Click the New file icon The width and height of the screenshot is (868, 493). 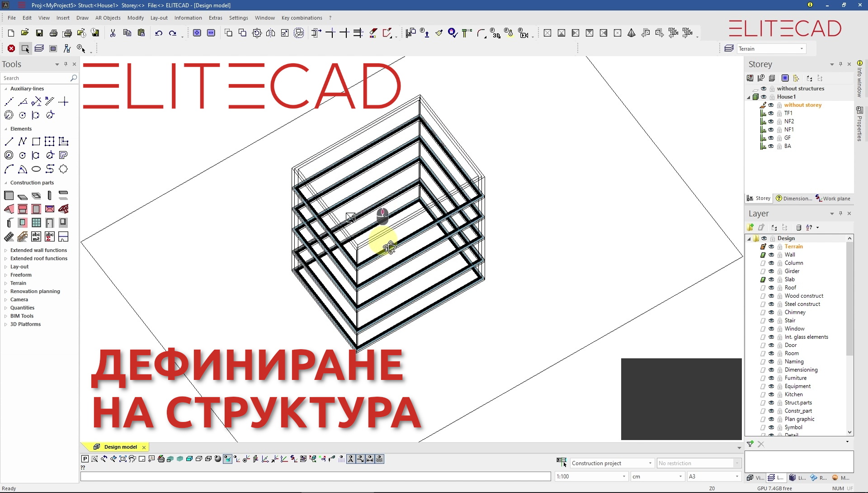11,33
